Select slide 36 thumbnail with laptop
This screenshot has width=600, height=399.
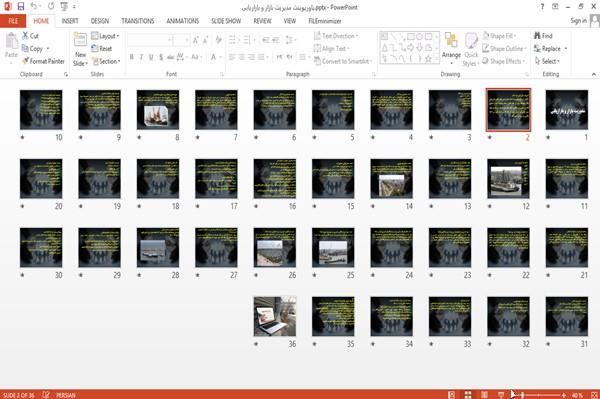click(275, 316)
